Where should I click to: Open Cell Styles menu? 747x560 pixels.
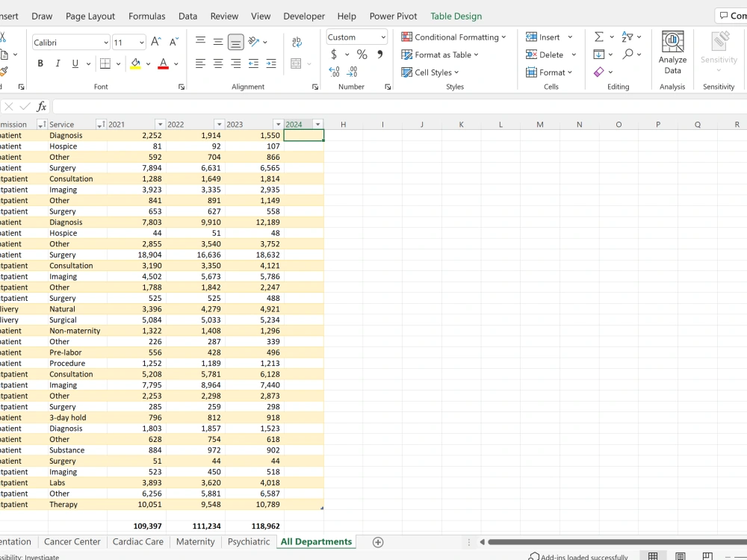430,72
